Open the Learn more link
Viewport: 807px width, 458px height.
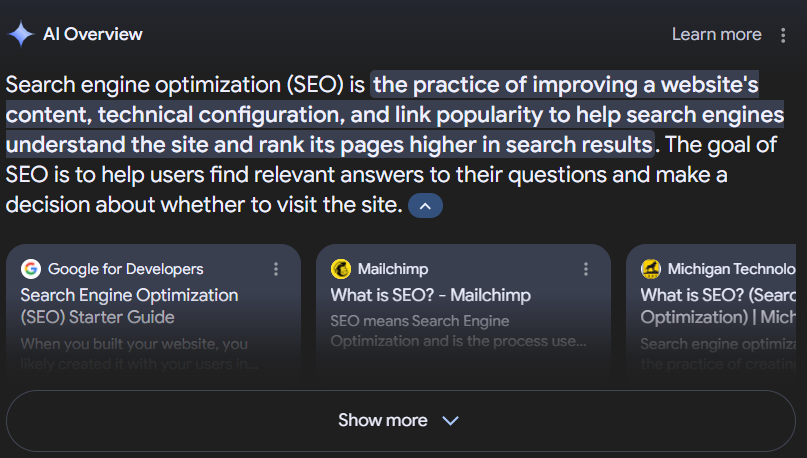[x=716, y=34]
